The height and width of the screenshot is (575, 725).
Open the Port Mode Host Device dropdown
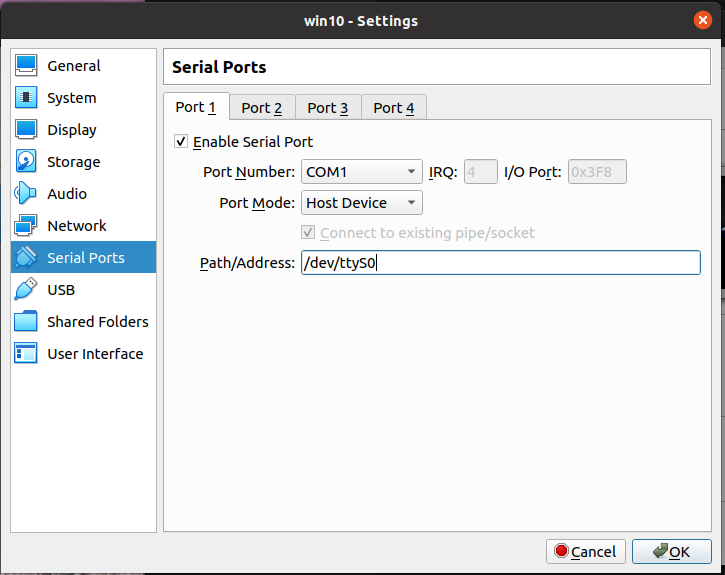362,203
